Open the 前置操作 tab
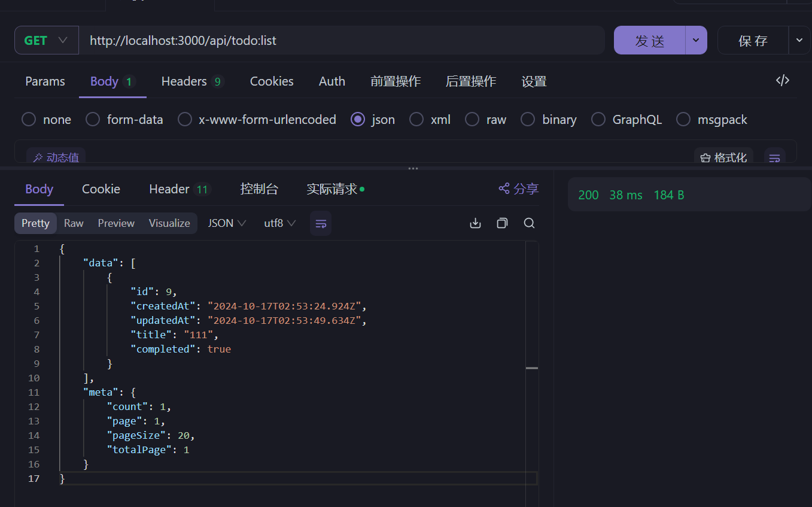Viewport: 812px width, 507px height. [x=396, y=81]
